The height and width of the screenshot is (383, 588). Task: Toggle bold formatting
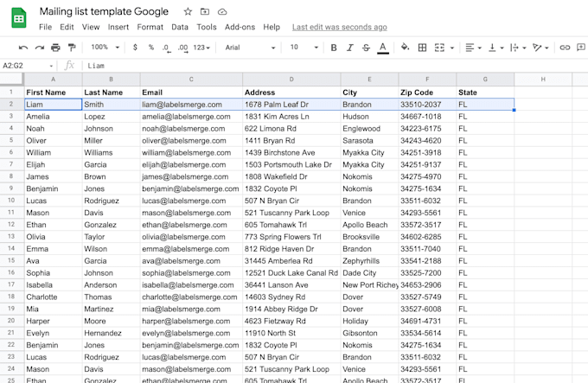[334, 48]
